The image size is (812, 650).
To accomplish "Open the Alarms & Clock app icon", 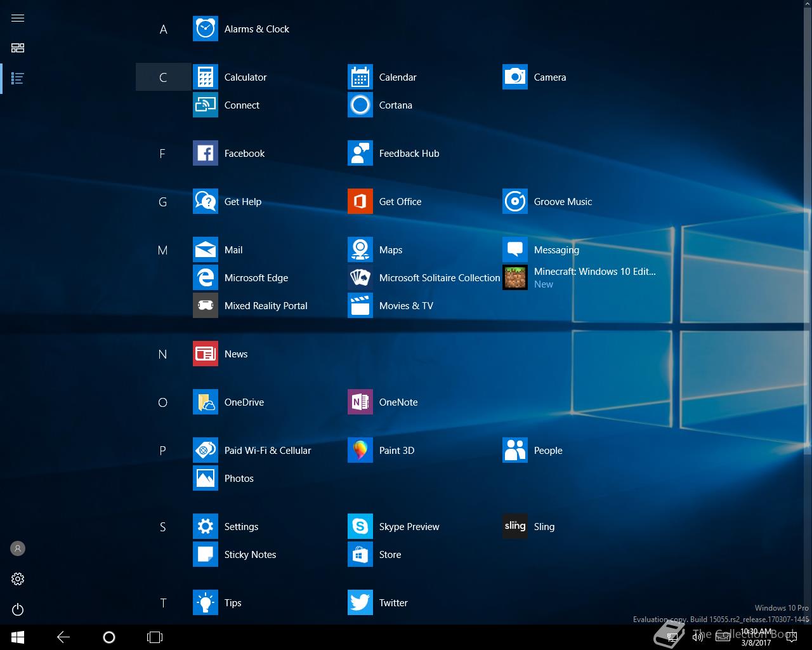I will tap(206, 29).
